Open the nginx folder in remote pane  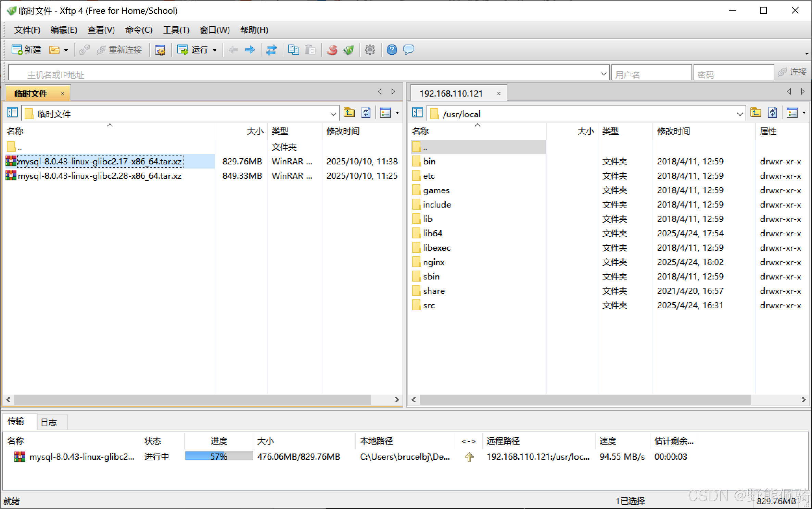click(x=433, y=262)
